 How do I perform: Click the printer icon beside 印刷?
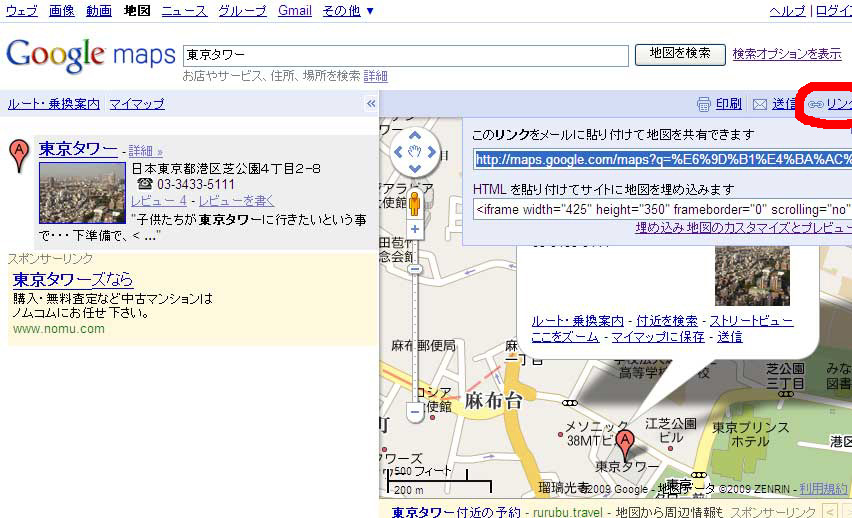click(x=704, y=104)
